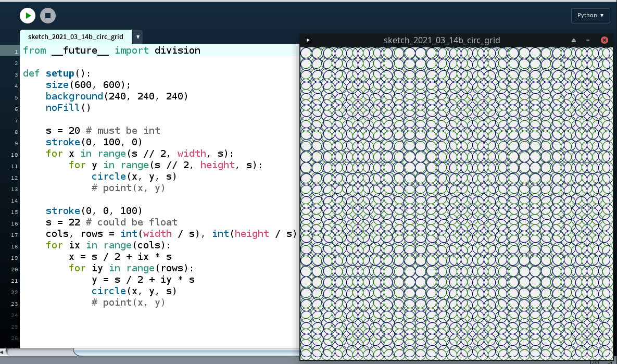The width and height of the screenshot is (617, 364).
Task: Open the Python mode selector dropdown
Action: (x=590, y=16)
